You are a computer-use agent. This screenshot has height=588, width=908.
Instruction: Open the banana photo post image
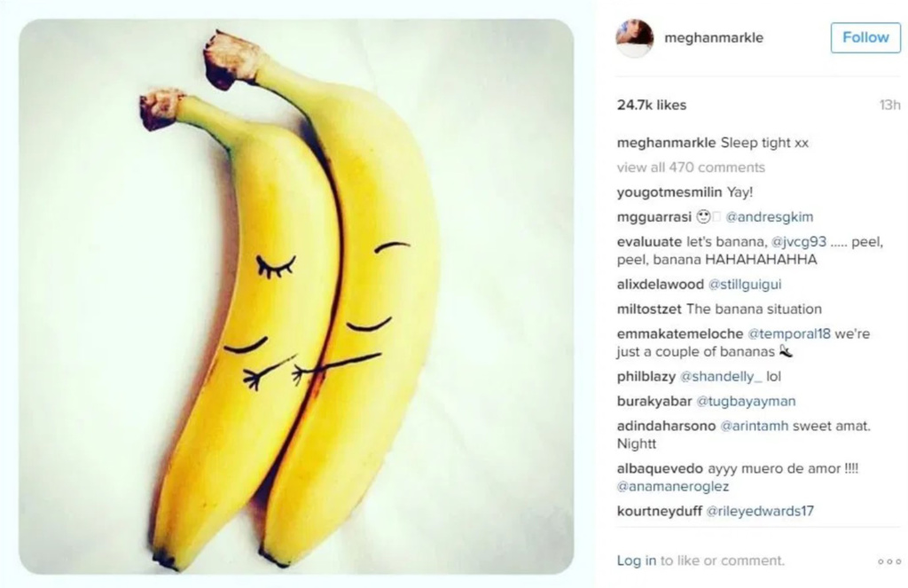click(x=296, y=296)
